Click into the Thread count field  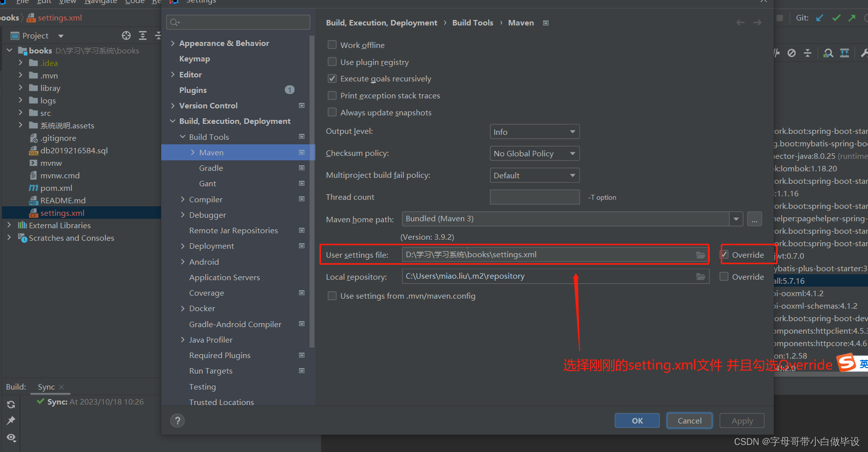click(535, 197)
